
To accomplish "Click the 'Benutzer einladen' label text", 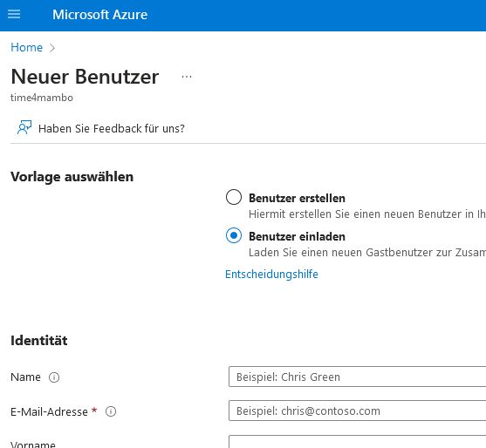I will 297,236.
